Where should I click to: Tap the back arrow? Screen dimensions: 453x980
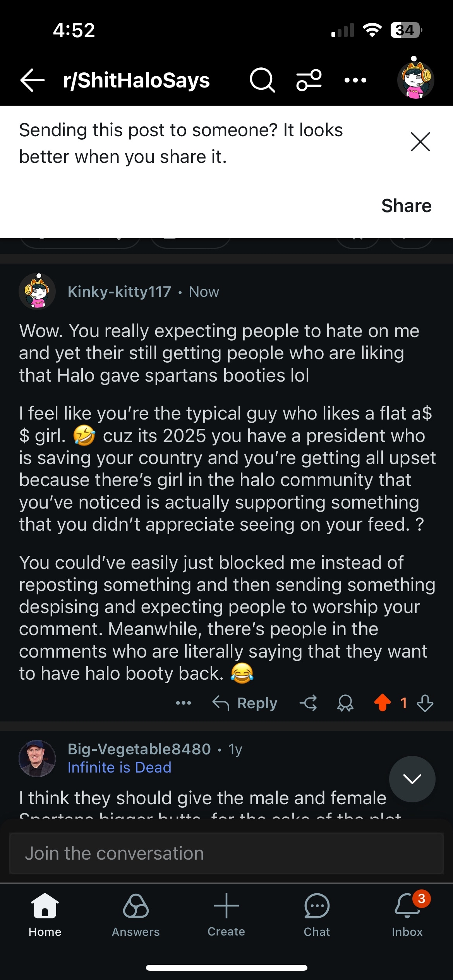[33, 80]
